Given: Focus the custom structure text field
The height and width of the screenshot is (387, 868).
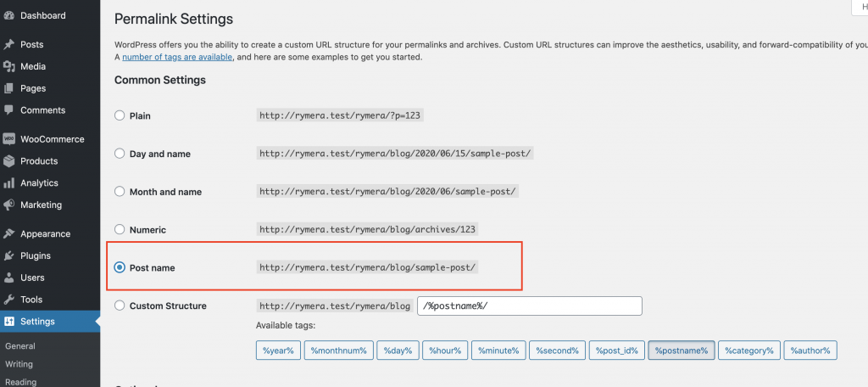Looking at the screenshot, I should pos(530,306).
